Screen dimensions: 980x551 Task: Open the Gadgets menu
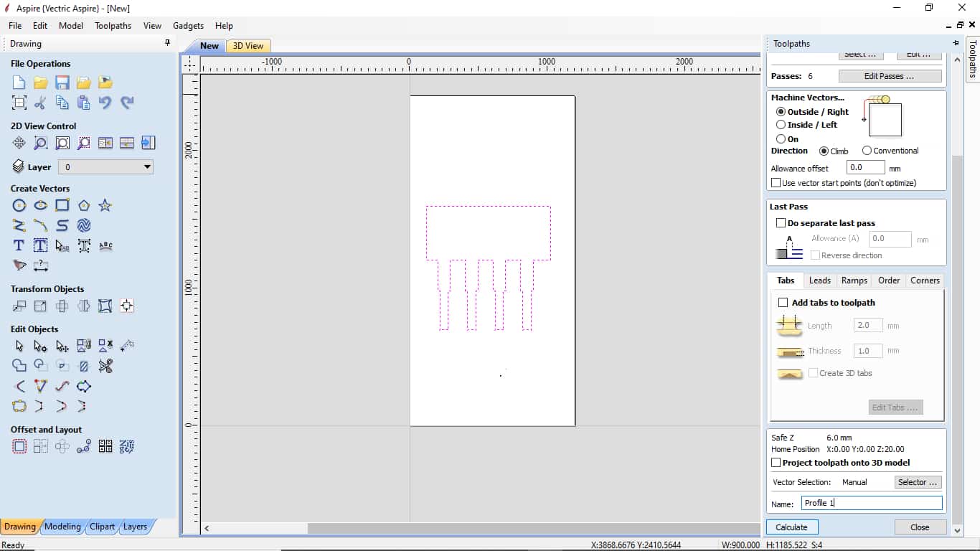188,25
